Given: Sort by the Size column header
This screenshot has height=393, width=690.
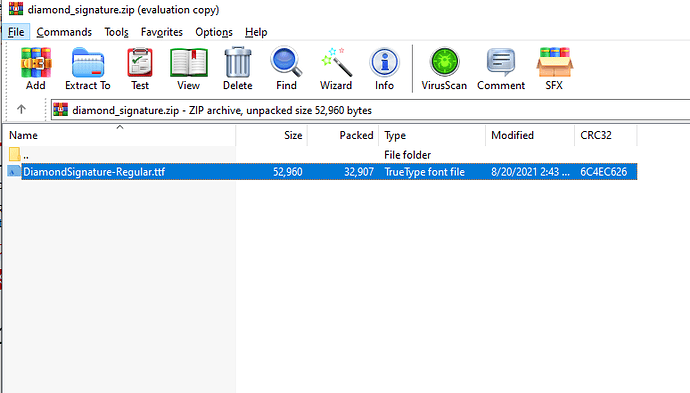Looking at the screenshot, I should [x=272, y=135].
